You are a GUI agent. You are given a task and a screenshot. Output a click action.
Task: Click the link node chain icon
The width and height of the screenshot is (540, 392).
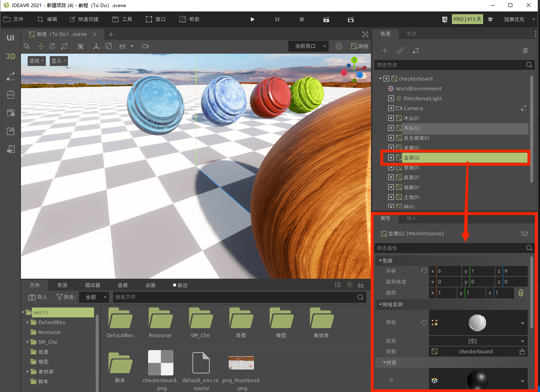401,51
